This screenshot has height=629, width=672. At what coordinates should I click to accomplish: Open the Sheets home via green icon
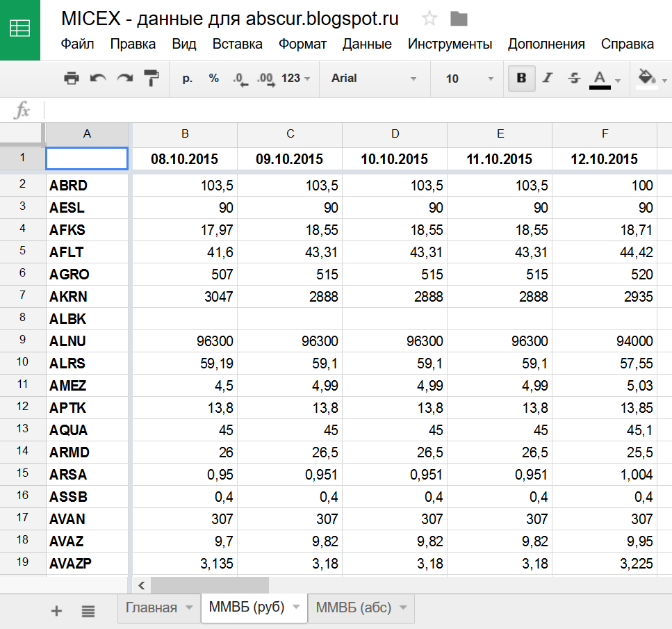(x=19, y=30)
